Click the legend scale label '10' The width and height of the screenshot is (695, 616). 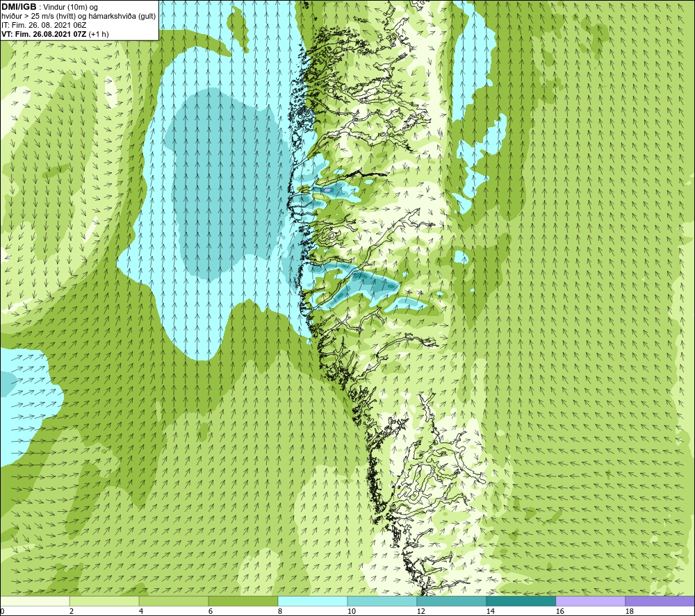(352, 611)
